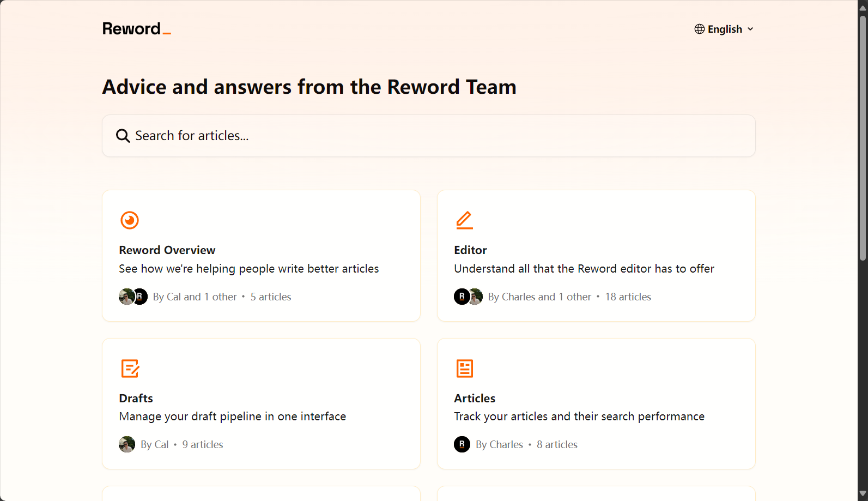The image size is (868, 501).
Task: Focus the Search for articles field
Action: pyautogui.click(x=429, y=136)
